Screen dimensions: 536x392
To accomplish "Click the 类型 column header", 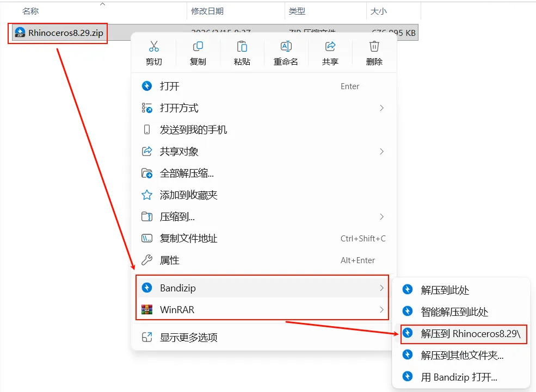I will pyautogui.click(x=297, y=11).
